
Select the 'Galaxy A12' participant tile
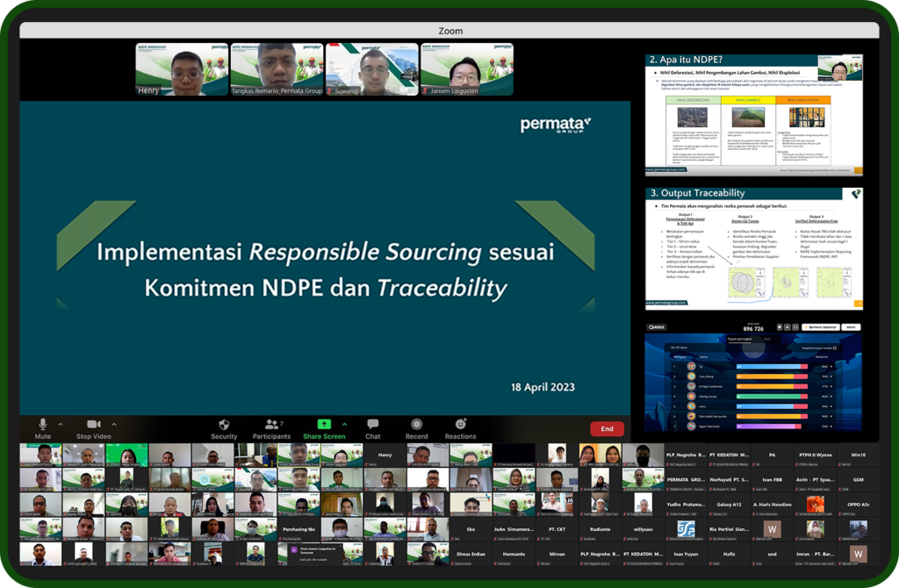pos(729,505)
